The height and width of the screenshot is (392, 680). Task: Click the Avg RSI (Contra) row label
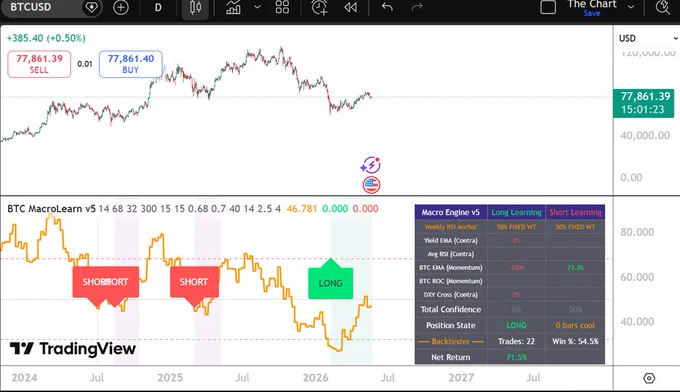click(x=451, y=254)
